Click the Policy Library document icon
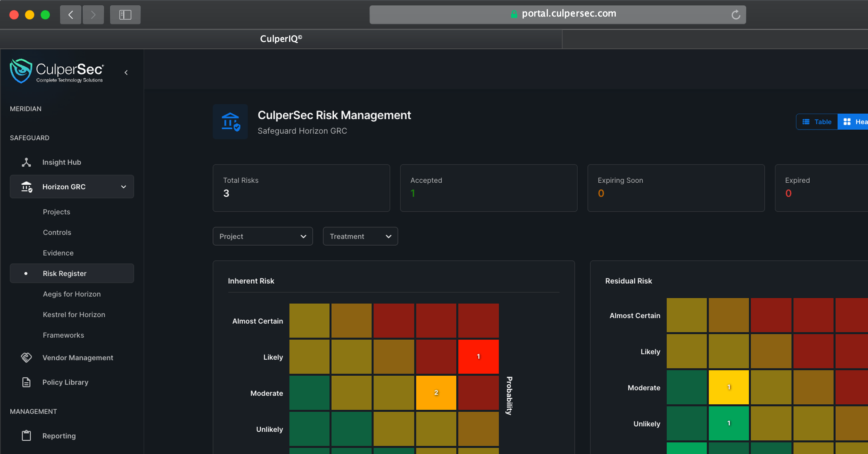The height and width of the screenshot is (454, 868). click(x=27, y=382)
